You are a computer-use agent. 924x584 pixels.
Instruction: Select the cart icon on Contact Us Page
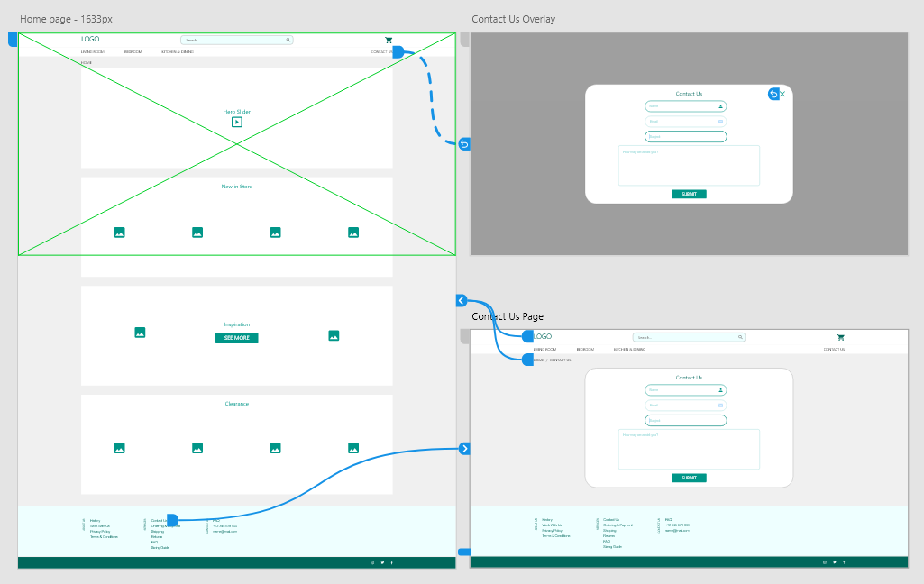tap(841, 338)
